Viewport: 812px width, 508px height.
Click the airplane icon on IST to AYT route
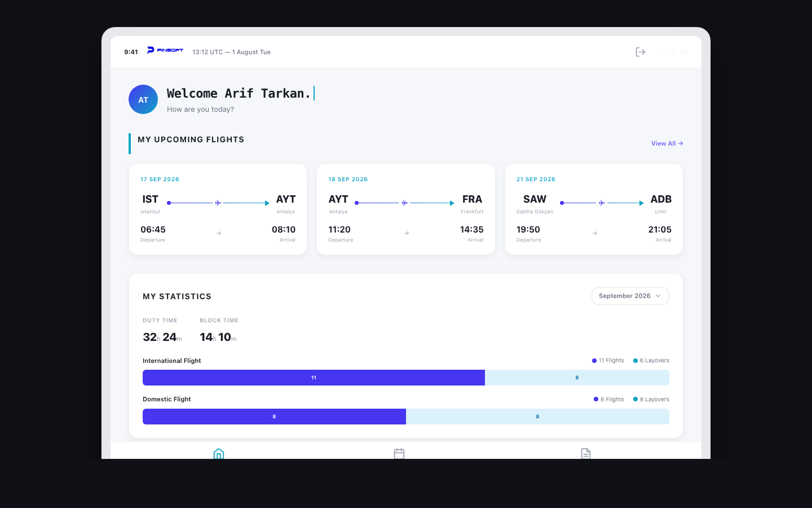[218, 203]
